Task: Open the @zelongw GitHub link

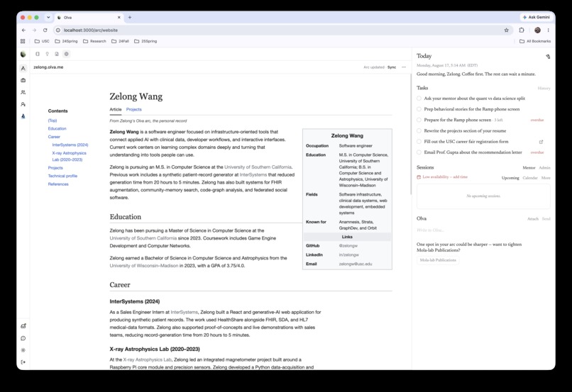Action: (x=348, y=246)
